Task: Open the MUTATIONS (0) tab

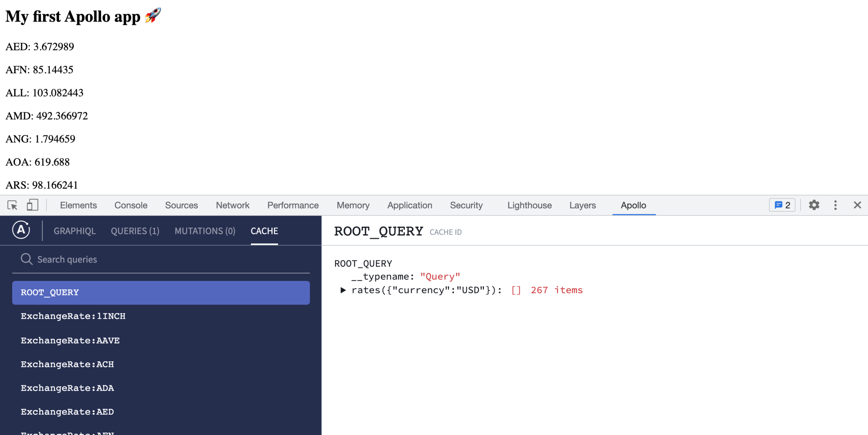Action: click(205, 231)
